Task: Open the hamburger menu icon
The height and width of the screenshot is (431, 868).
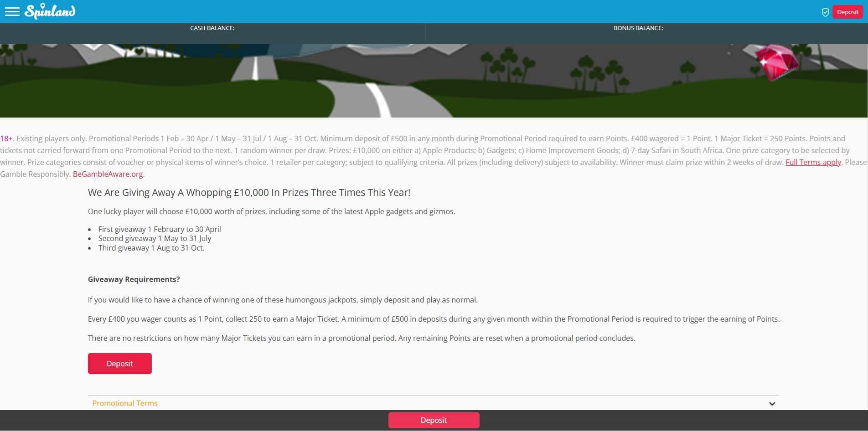Action: [12, 12]
